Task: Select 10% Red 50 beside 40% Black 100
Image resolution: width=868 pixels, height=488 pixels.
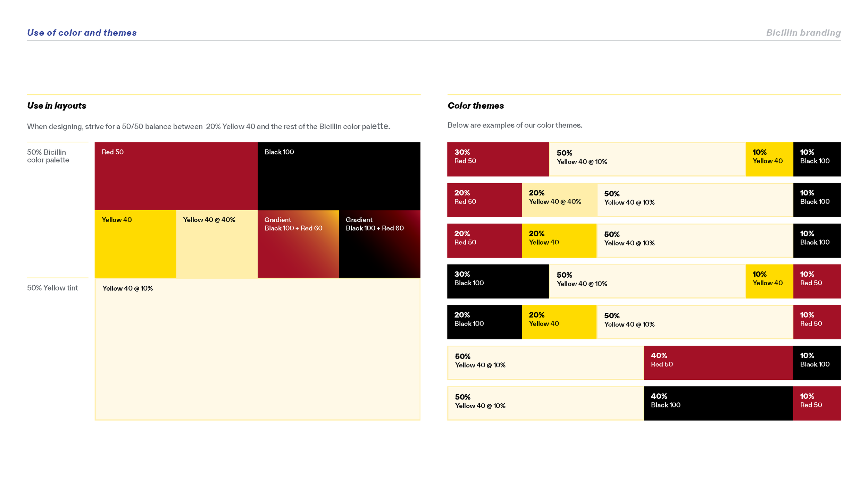Action: click(817, 403)
